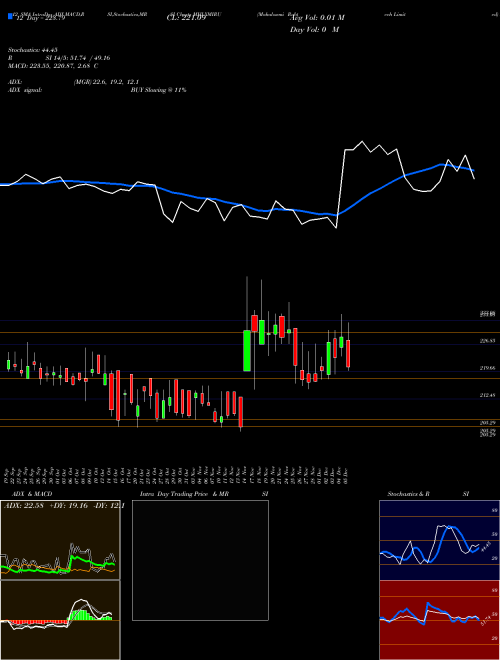Click the 219.66 price axis label
This screenshot has width=500, height=660.
pos(488,368)
